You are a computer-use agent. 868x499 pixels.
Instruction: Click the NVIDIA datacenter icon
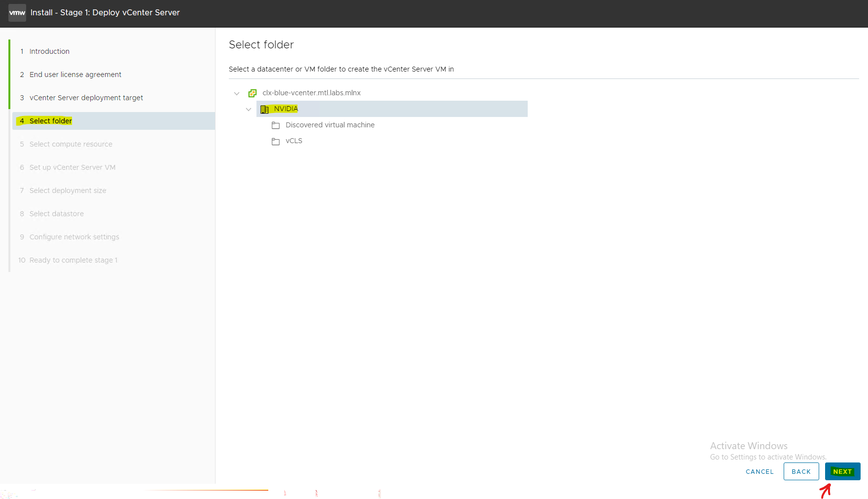click(x=264, y=109)
